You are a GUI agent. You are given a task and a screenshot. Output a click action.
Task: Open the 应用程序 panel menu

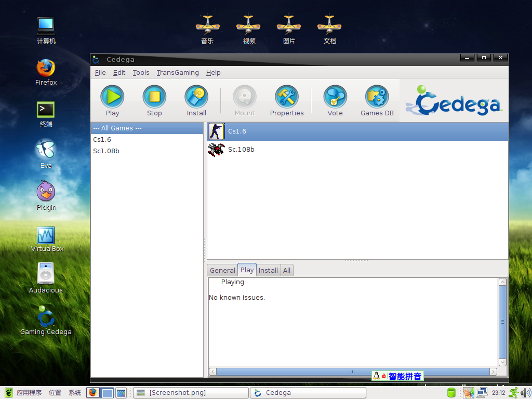click(29, 393)
